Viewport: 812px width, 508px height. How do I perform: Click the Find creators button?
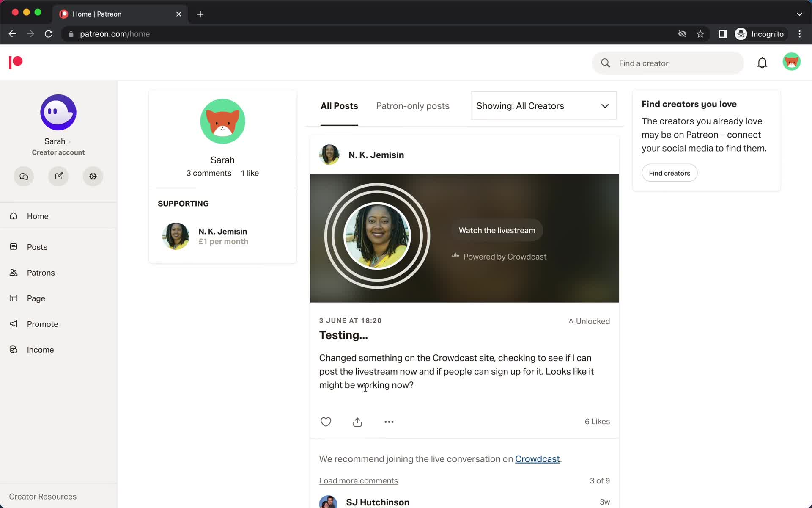[669, 173]
